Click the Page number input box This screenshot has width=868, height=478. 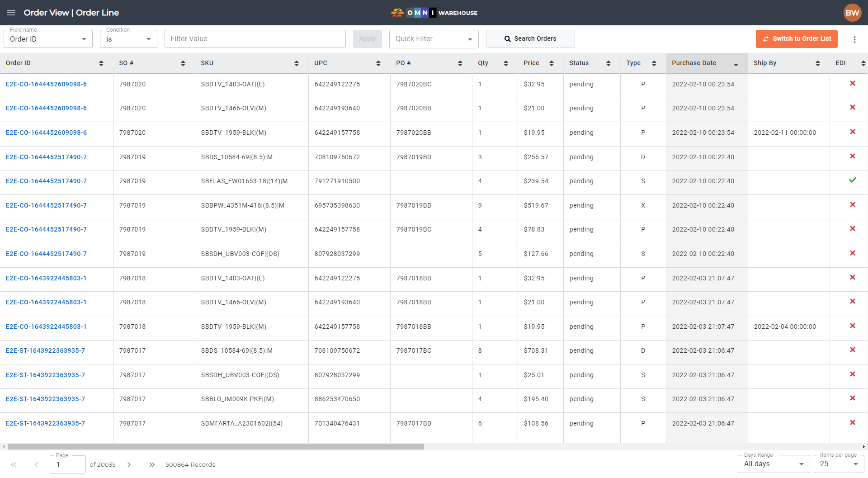68,464
